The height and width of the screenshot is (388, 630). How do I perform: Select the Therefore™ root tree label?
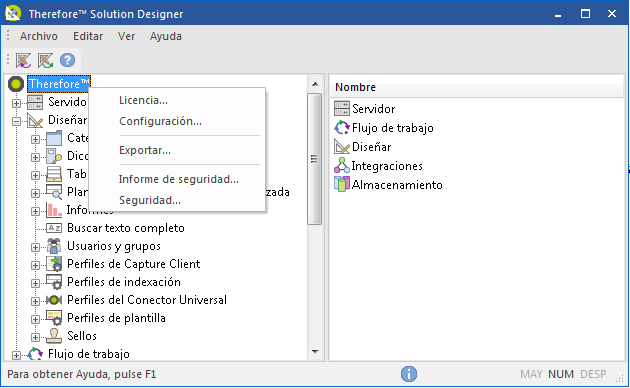[59, 84]
